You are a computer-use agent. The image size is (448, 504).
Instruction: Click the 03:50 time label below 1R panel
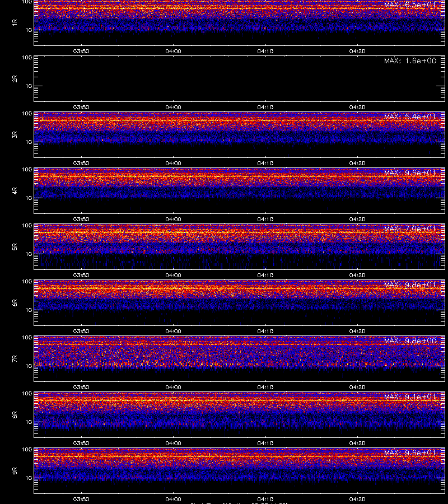81,52
